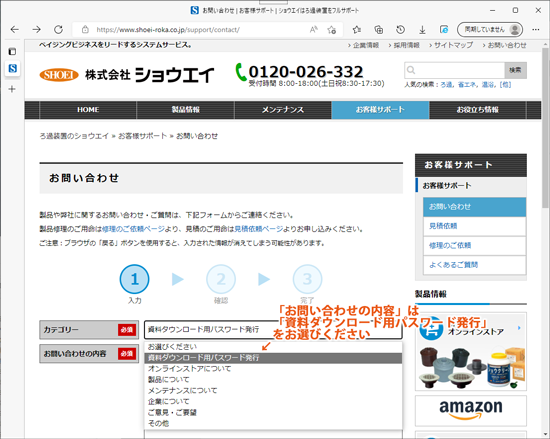This screenshot has width=550, height=439.
Task: Click the online store cart icon
Action: point(431,328)
